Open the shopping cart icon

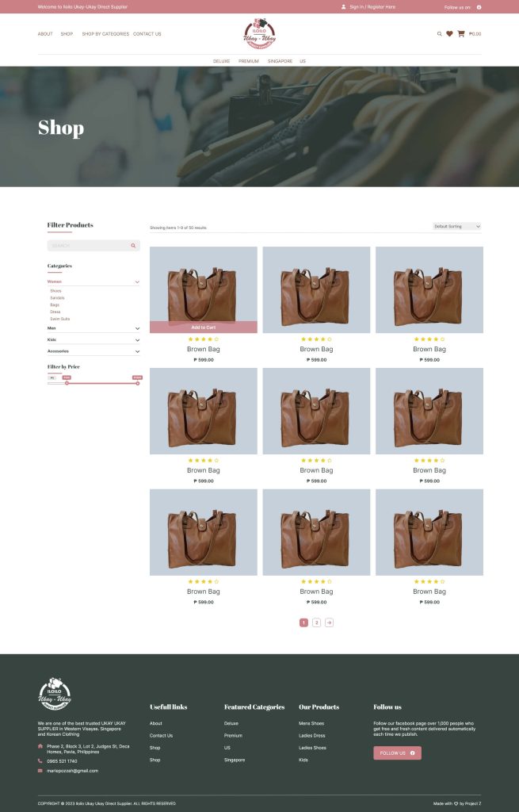[460, 34]
